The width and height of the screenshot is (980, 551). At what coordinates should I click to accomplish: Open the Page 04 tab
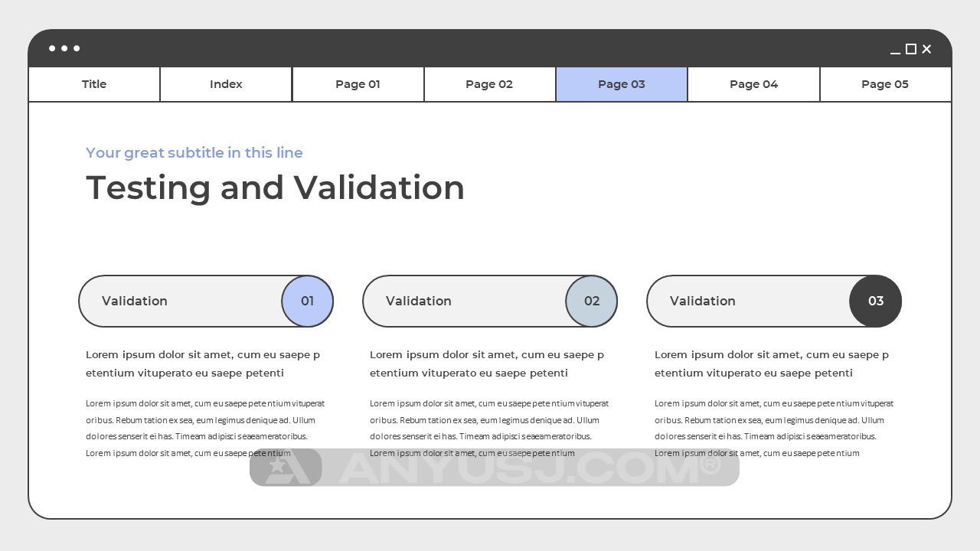(753, 84)
